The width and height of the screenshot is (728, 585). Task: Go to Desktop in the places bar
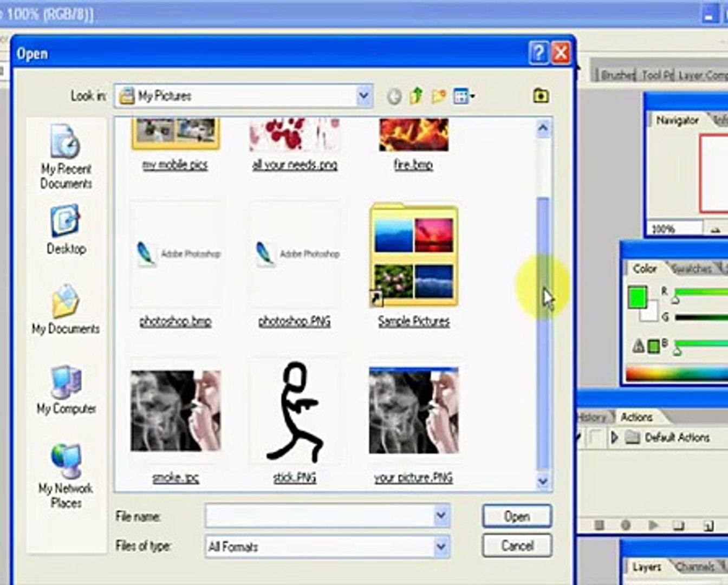click(x=66, y=230)
